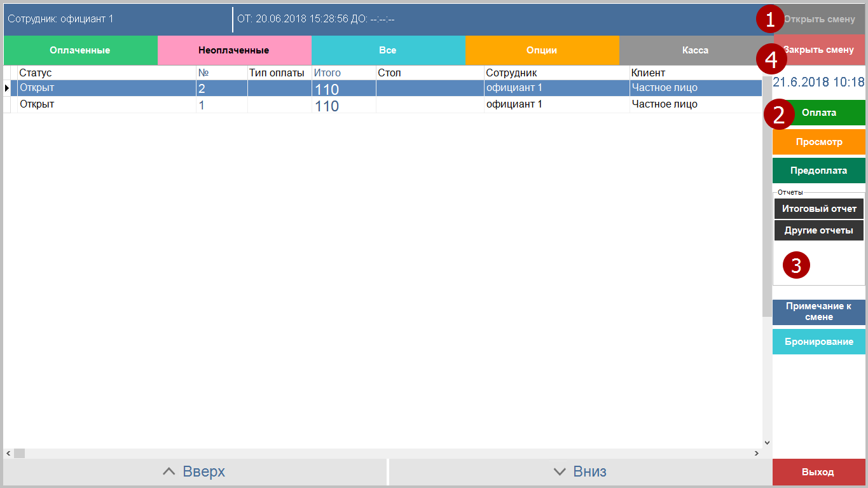Screen dimensions: 868x488
Task: Switch to the Неоплаченные tab
Action: point(233,50)
